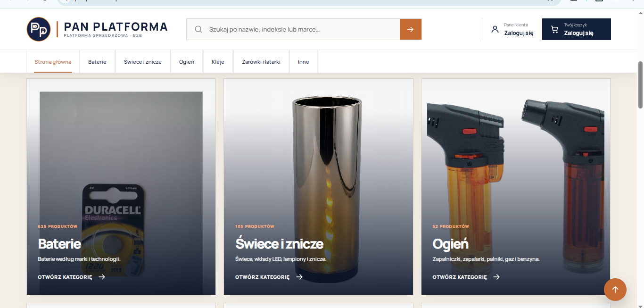Open the Baterie menu item
The image size is (644, 308).
pyautogui.click(x=97, y=62)
